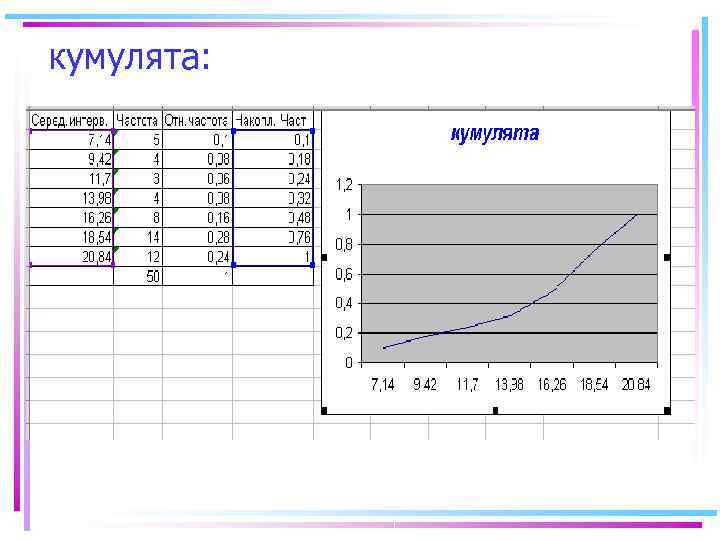Select relative frequency 0,1 in the 7,14 row
This screenshot has width=720, height=540.
coord(197,140)
